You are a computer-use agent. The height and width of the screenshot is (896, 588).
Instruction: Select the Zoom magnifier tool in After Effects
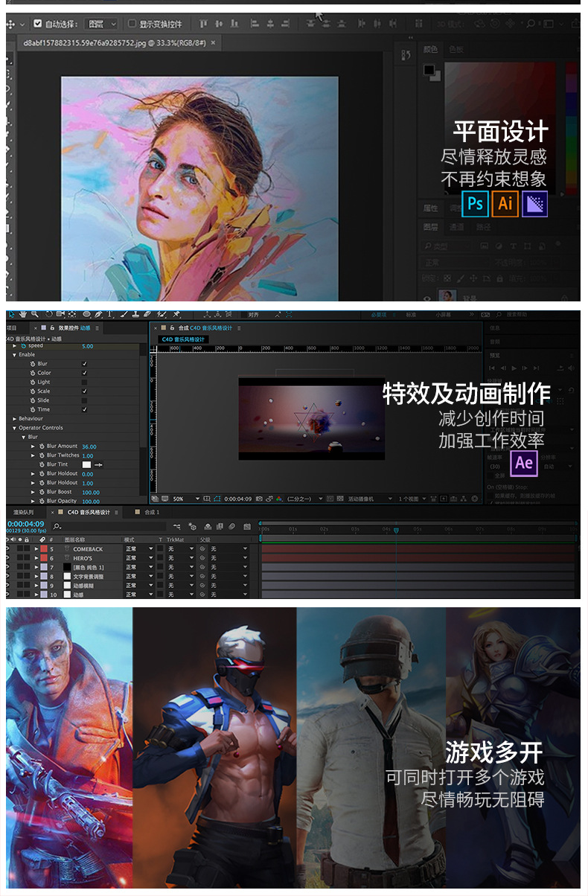(x=35, y=315)
